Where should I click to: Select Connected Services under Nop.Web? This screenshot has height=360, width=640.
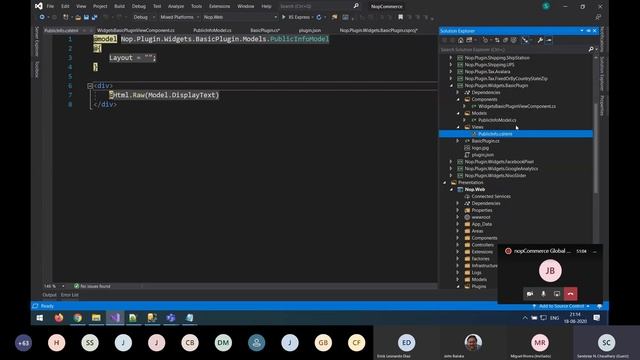click(491, 196)
